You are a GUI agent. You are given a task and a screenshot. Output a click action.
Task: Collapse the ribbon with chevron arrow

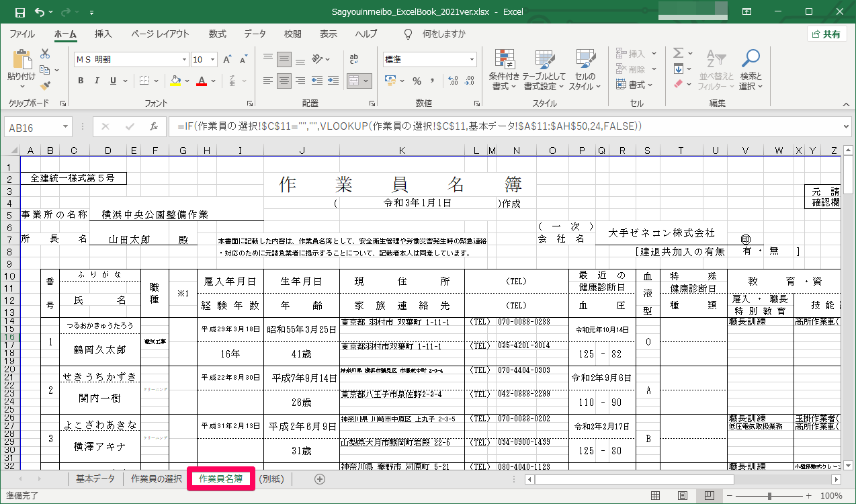coord(846,103)
